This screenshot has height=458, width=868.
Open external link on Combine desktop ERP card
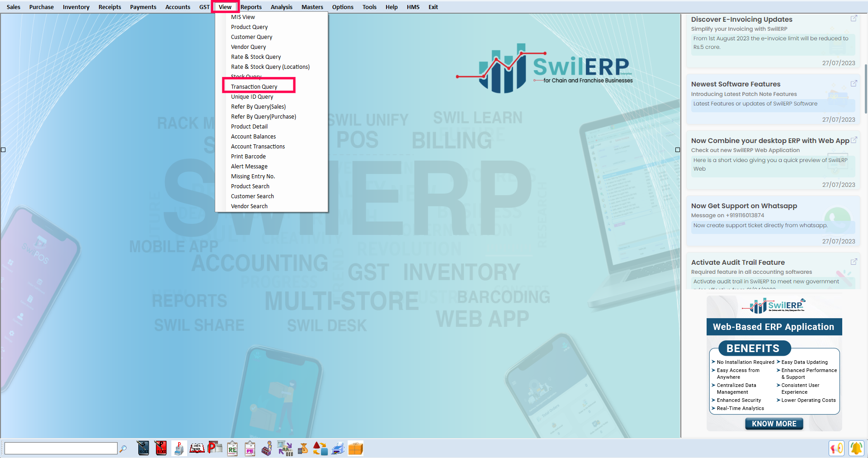854,140
